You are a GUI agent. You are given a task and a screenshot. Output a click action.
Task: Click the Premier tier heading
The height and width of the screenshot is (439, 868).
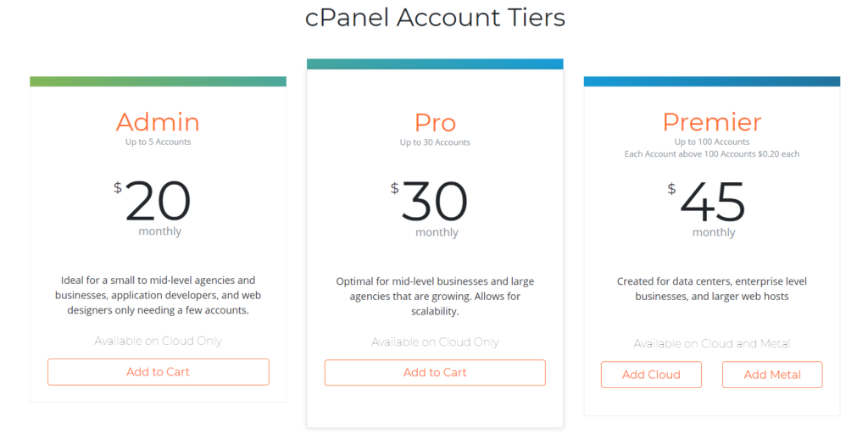[x=712, y=122]
